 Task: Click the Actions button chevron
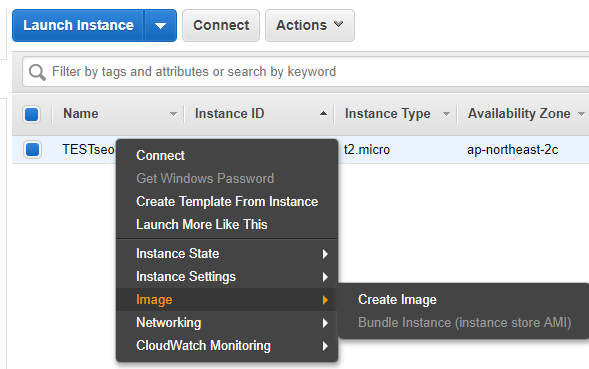pyautogui.click(x=338, y=24)
